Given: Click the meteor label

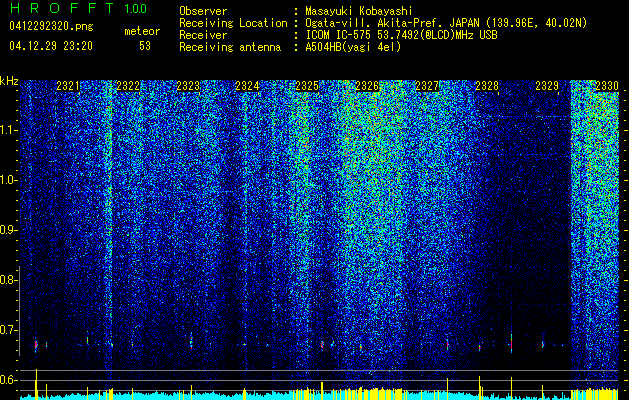Looking at the screenshot, I should coord(142,31).
